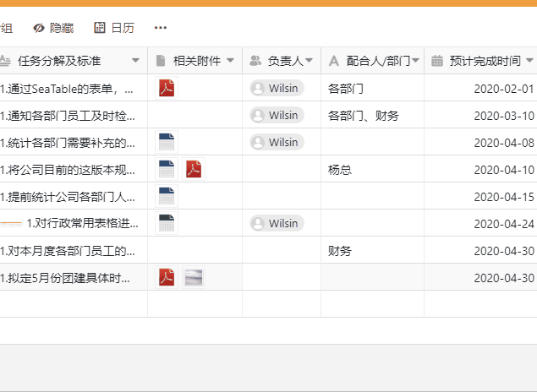Screen dimensions: 537x392
Task: Select date cell 2020-04-10
Action: pyautogui.click(x=481, y=169)
